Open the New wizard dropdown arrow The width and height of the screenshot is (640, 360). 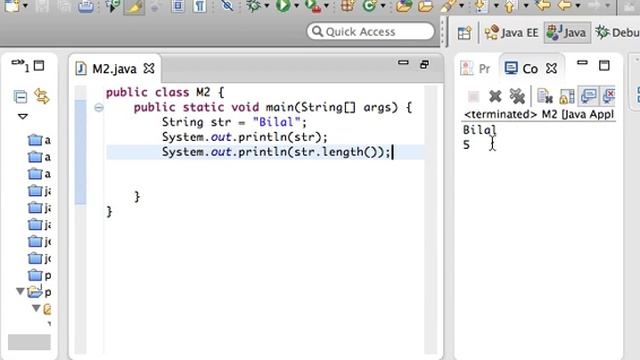pyautogui.click(x=25, y=6)
